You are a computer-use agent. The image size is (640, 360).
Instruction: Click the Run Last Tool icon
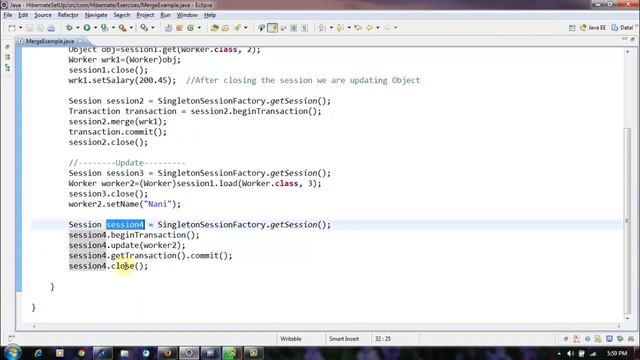[x=105, y=28]
